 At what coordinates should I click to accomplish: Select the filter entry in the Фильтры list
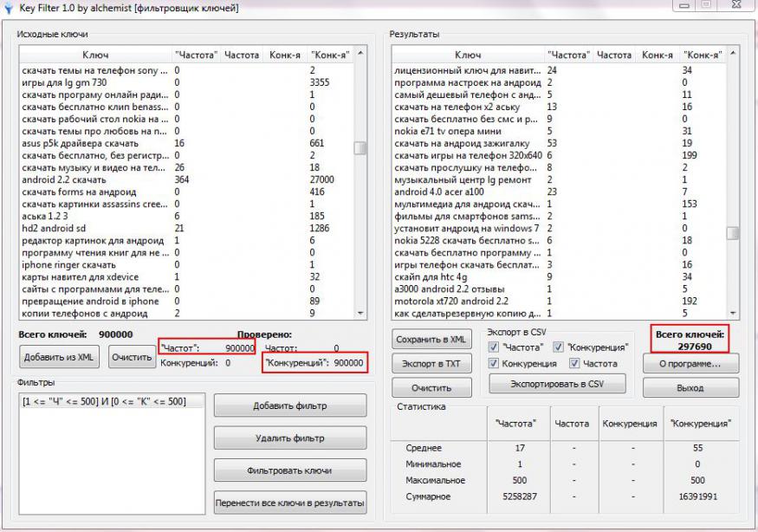click(103, 401)
